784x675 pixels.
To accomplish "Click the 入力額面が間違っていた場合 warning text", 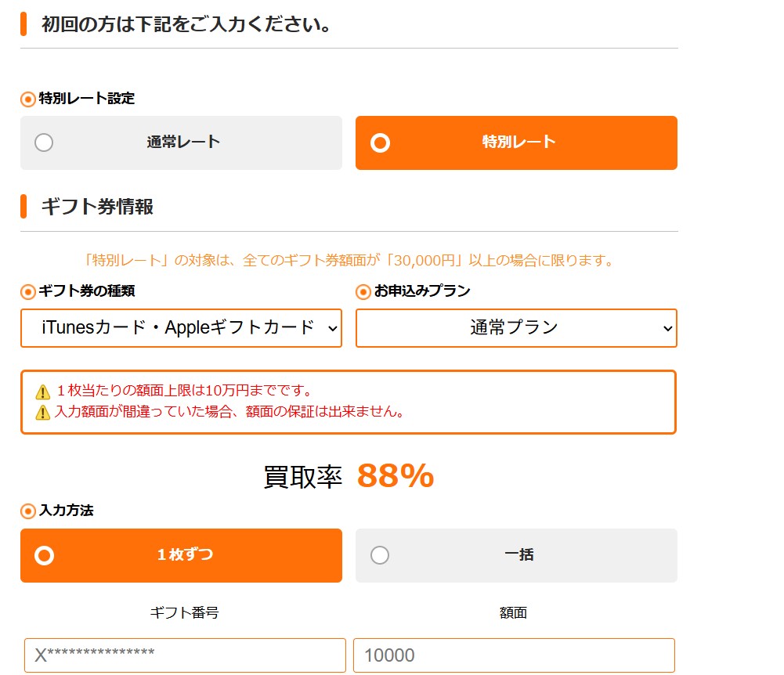I will [229, 412].
